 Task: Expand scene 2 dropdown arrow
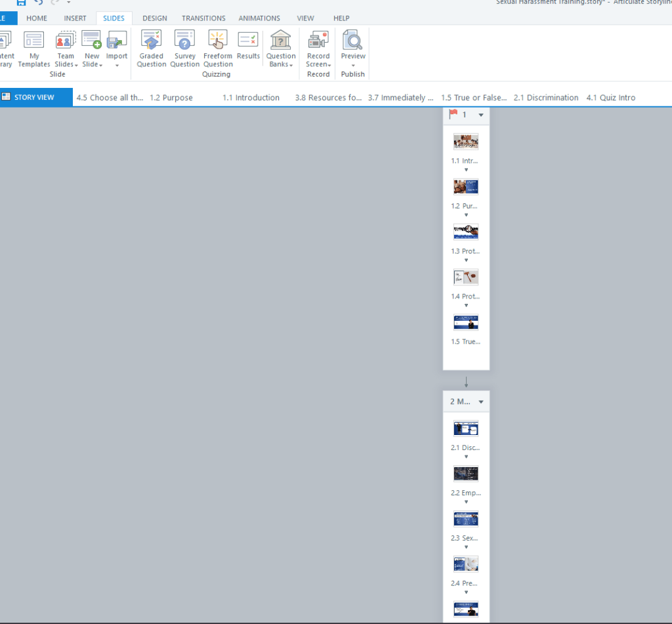[481, 402]
